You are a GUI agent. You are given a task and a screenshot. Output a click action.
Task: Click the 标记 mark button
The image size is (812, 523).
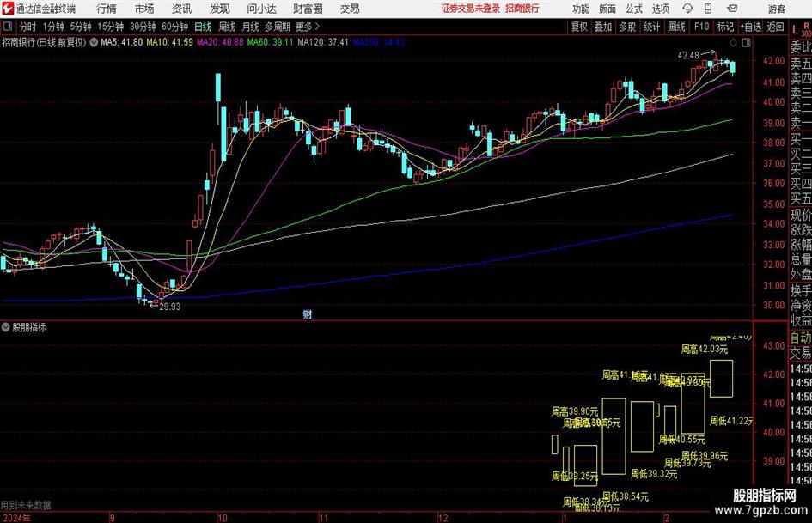tap(725, 27)
